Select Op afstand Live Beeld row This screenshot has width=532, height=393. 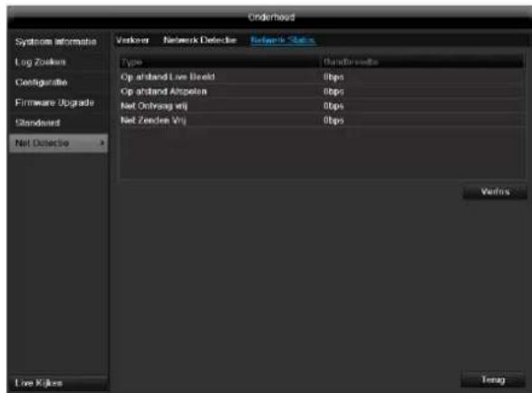pyautogui.click(x=322, y=77)
